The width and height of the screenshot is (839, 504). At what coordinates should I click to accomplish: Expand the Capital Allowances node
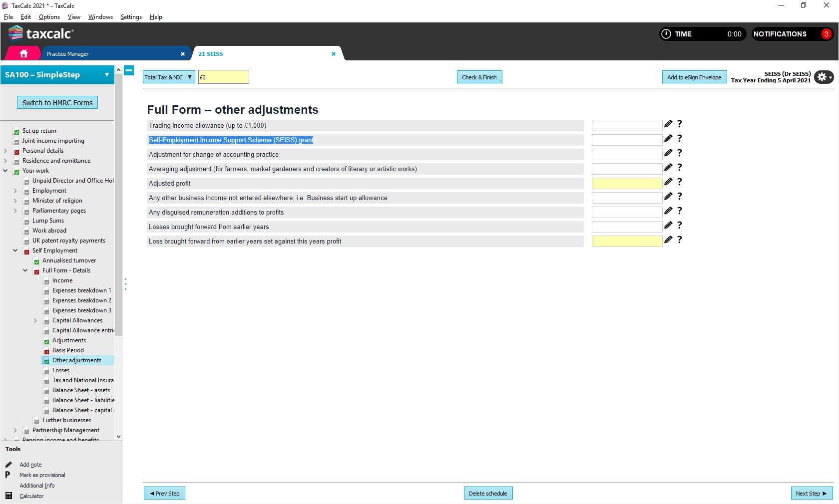coord(35,320)
